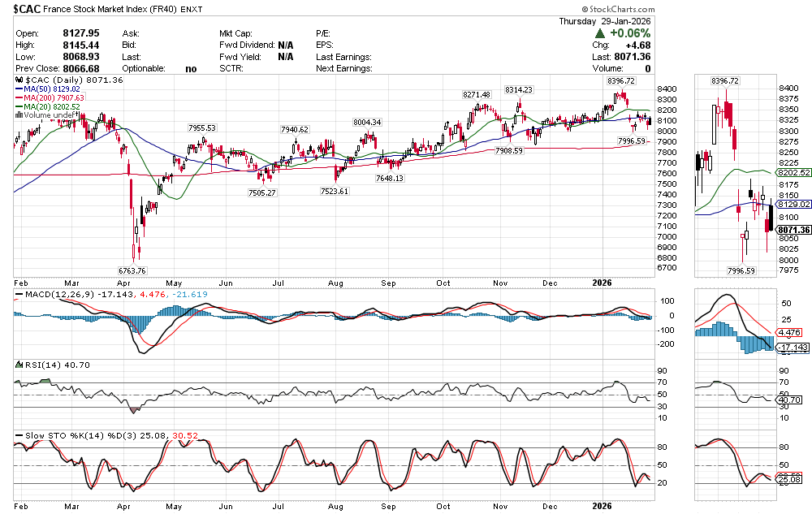Click the blue MA(50) legend line marker
The height and width of the screenshot is (514, 812).
click(x=19, y=89)
